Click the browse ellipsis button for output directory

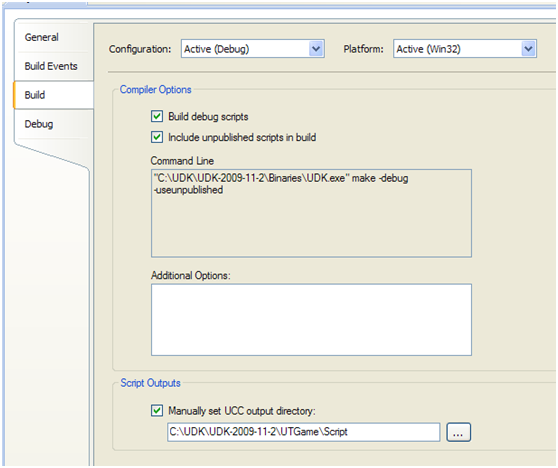pos(458,432)
